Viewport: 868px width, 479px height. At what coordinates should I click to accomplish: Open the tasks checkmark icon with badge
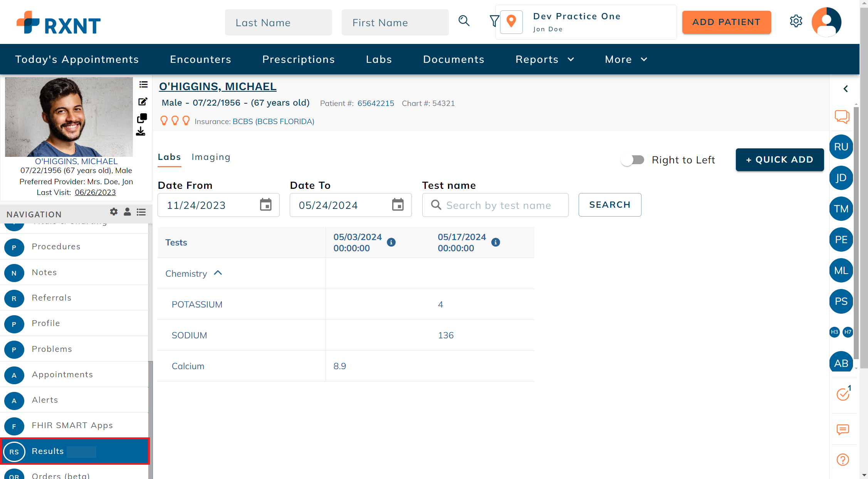[843, 394]
